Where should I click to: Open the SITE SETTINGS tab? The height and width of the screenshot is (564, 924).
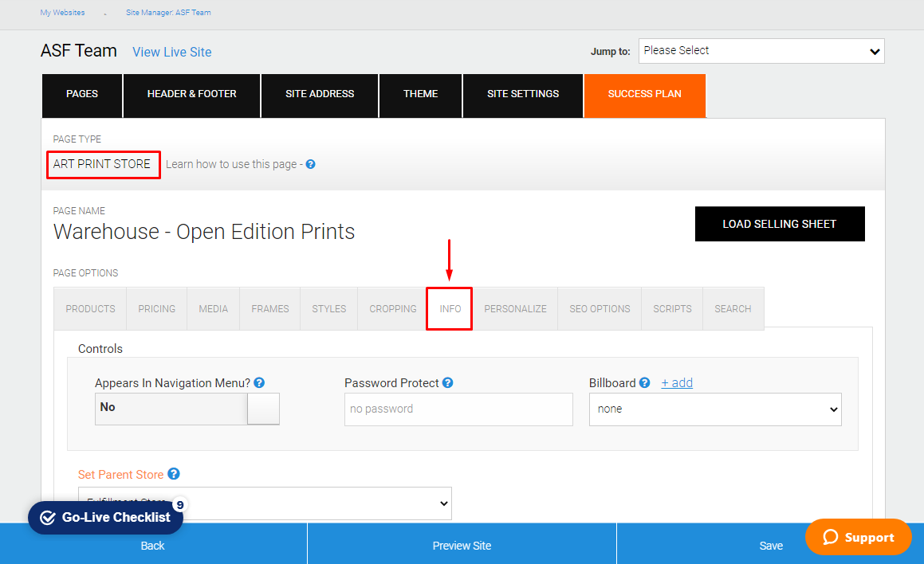click(x=522, y=94)
